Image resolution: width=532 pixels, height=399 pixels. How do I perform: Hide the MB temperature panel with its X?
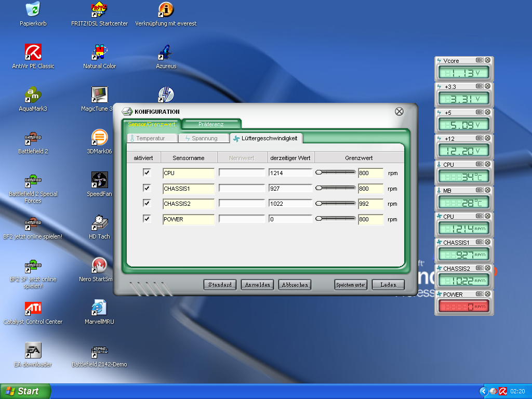pos(487,190)
